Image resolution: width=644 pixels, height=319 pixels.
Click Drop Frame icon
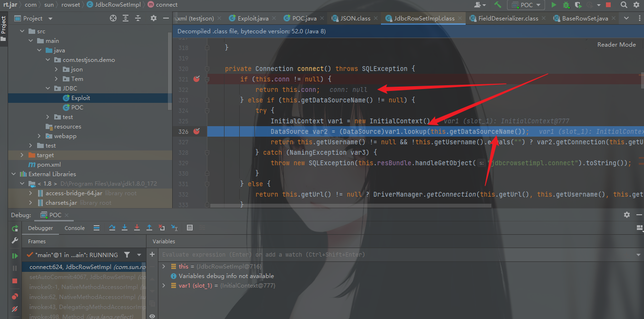(x=162, y=228)
